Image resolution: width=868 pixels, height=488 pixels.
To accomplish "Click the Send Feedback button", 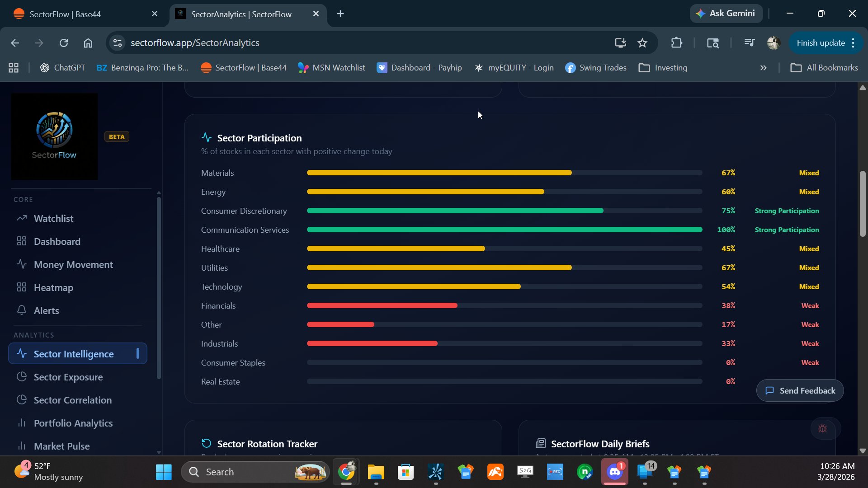I will point(800,391).
